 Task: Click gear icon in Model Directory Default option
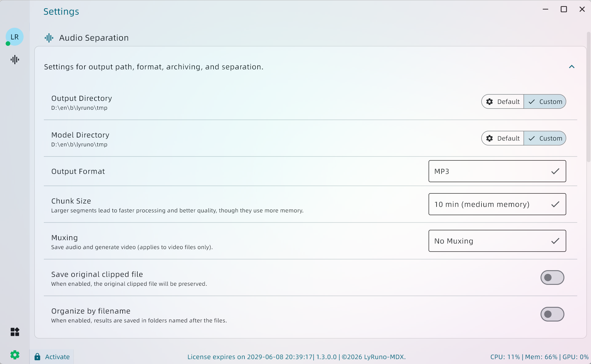pyautogui.click(x=489, y=138)
